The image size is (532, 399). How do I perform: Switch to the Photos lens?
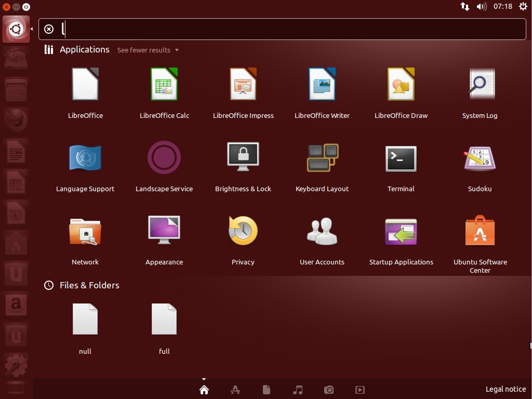click(x=328, y=390)
